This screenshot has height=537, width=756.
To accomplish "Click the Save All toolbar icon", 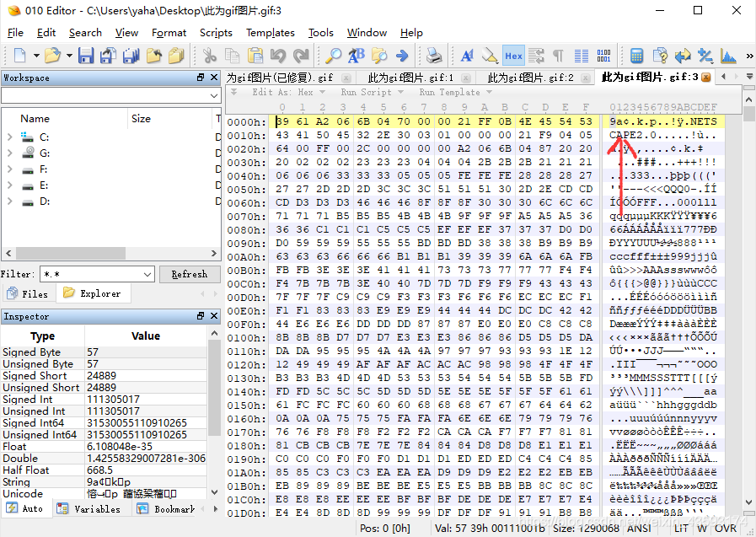I will (131, 56).
